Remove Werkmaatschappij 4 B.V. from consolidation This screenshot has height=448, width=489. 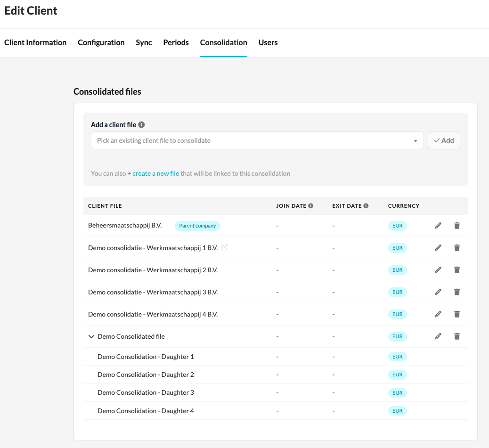tap(456, 314)
